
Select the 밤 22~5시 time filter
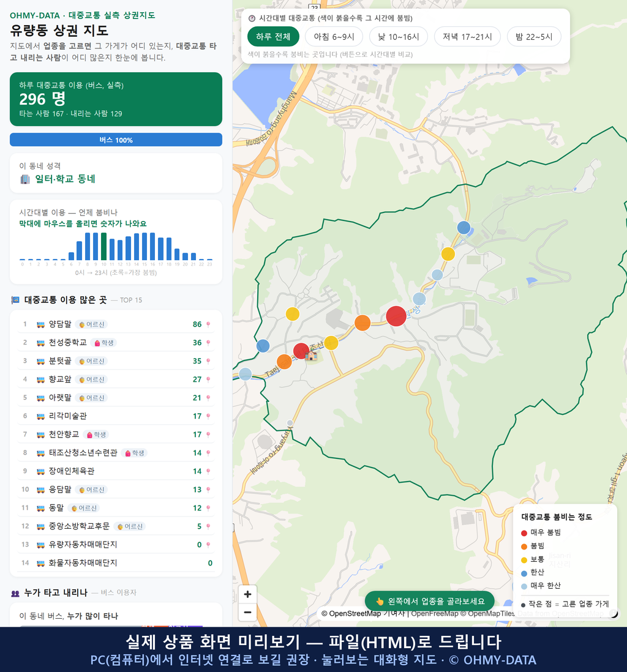[534, 37]
